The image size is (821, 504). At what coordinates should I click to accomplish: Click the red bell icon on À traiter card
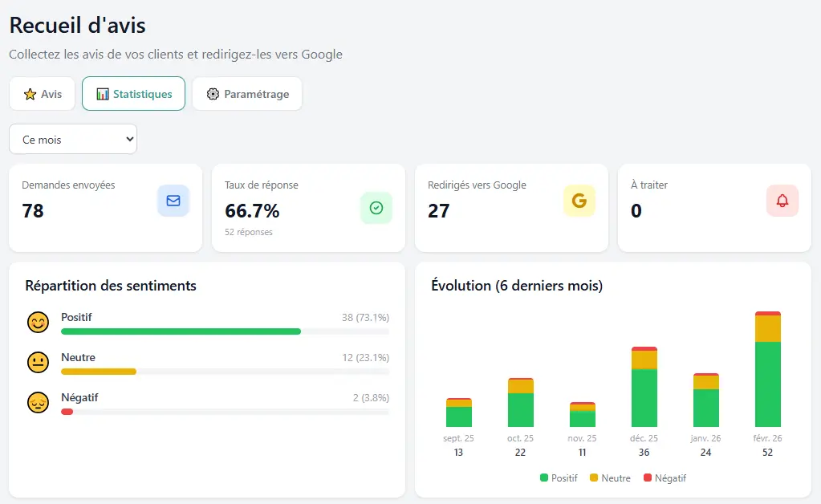tap(782, 201)
